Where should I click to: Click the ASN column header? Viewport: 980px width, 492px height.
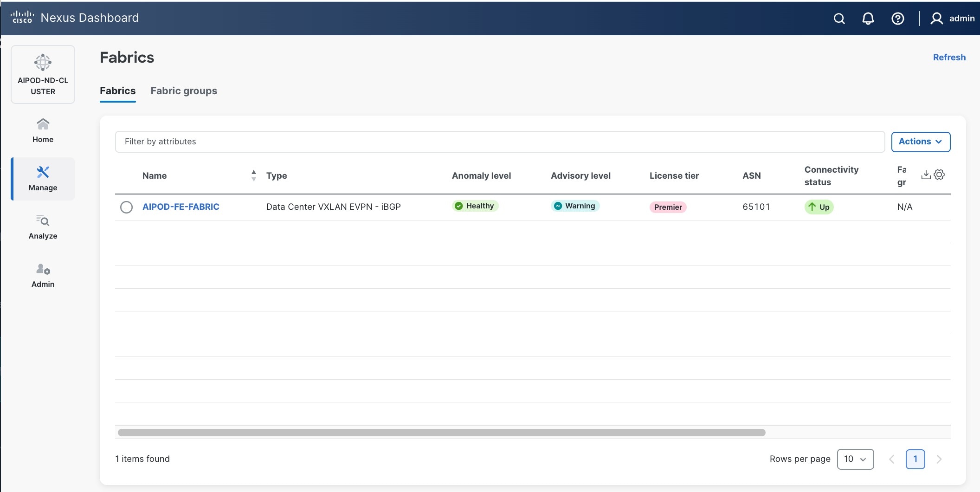point(752,176)
